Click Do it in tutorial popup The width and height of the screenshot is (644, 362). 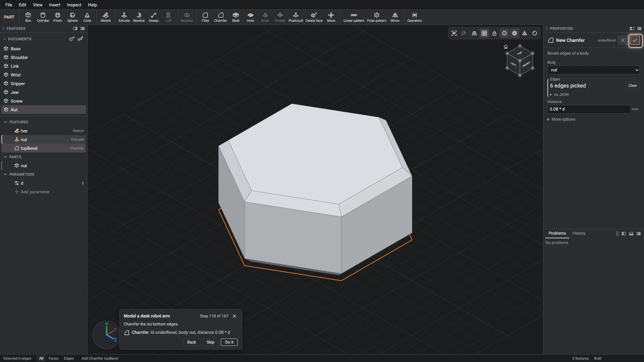tap(229, 342)
